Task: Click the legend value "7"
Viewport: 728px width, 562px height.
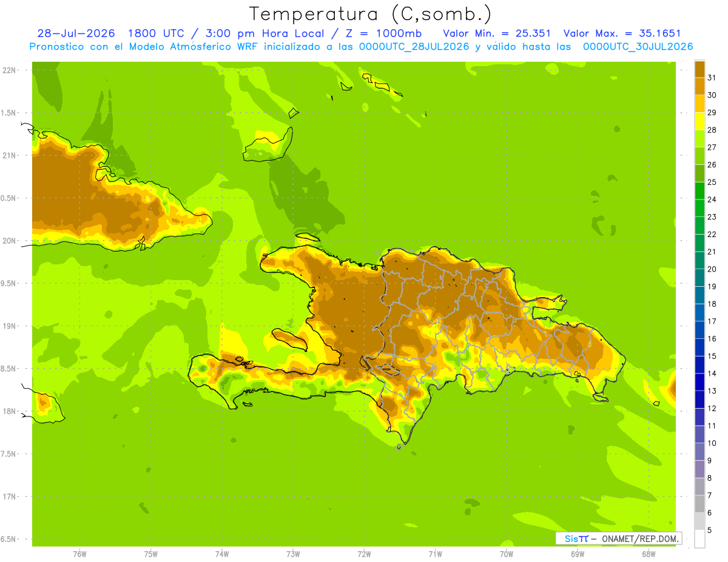Action: click(710, 496)
